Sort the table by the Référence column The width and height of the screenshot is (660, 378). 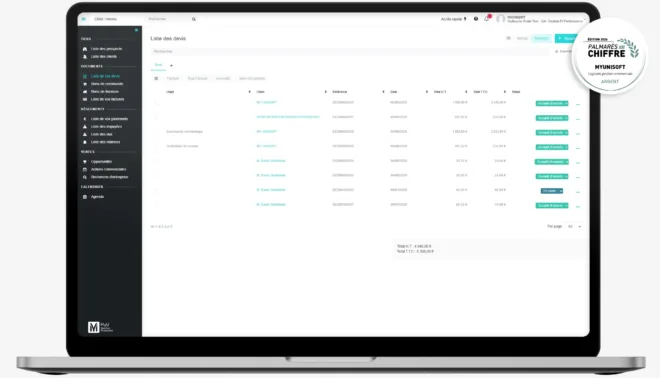(383, 92)
